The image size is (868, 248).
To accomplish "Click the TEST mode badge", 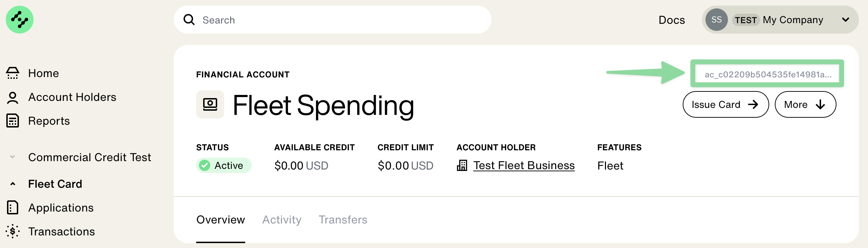I will click(x=746, y=20).
